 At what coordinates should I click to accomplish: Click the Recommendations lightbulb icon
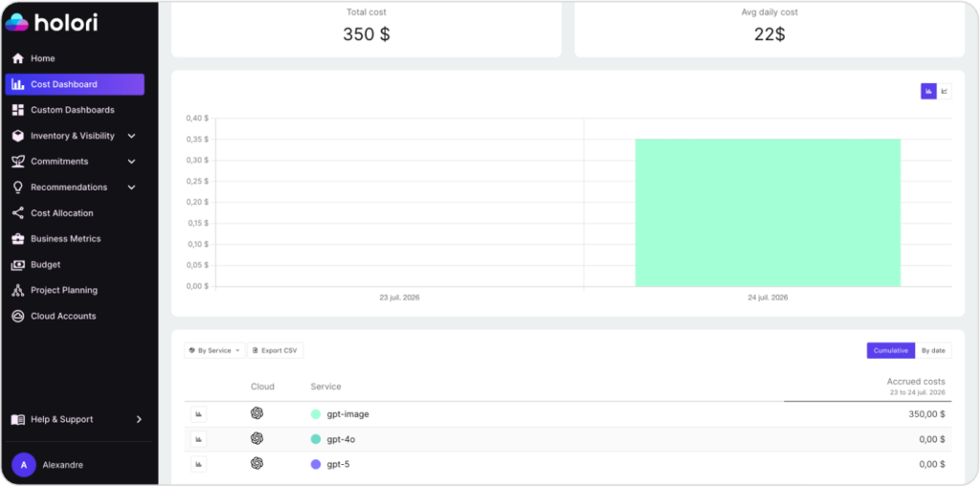(18, 188)
